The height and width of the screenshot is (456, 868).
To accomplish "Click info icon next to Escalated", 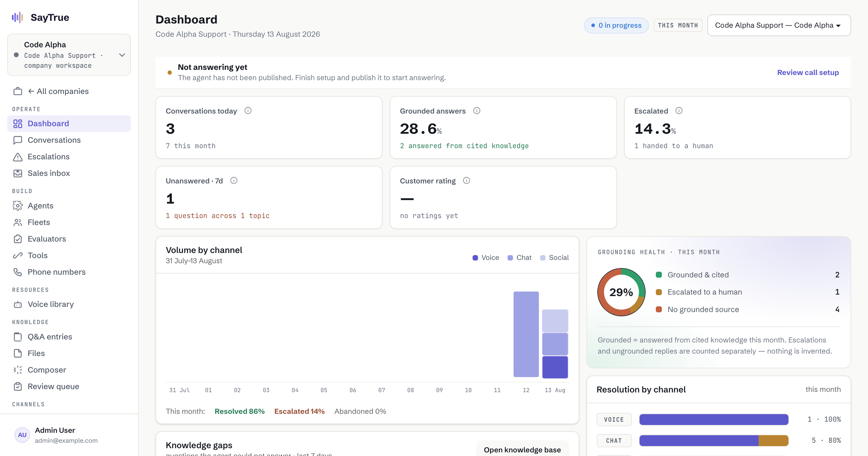I will click(679, 111).
